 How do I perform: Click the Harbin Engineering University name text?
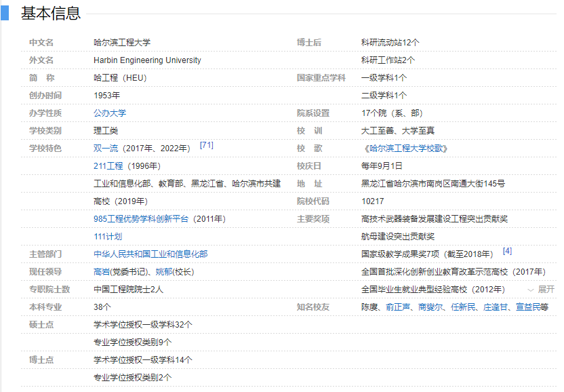[147, 60]
